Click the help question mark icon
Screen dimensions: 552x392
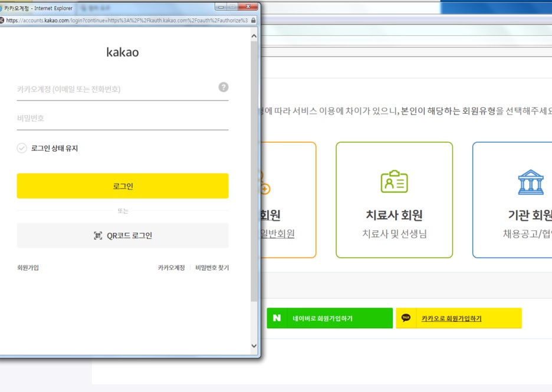[x=223, y=87]
